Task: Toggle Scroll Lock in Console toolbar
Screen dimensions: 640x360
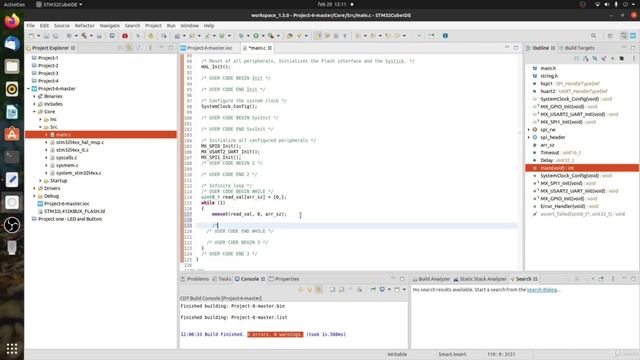Action: (x=341, y=289)
